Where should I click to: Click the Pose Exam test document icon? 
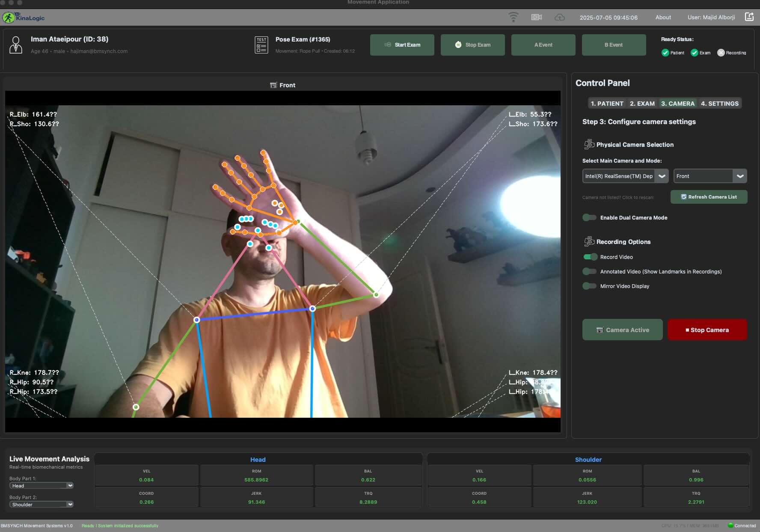pyautogui.click(x=261, y=45)
